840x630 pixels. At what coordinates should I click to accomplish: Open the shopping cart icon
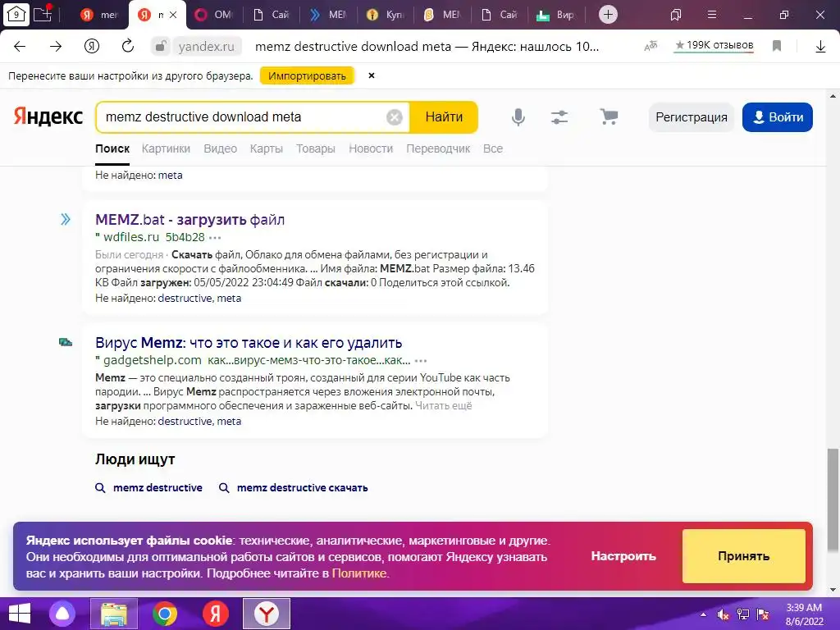tap(609, 116)
